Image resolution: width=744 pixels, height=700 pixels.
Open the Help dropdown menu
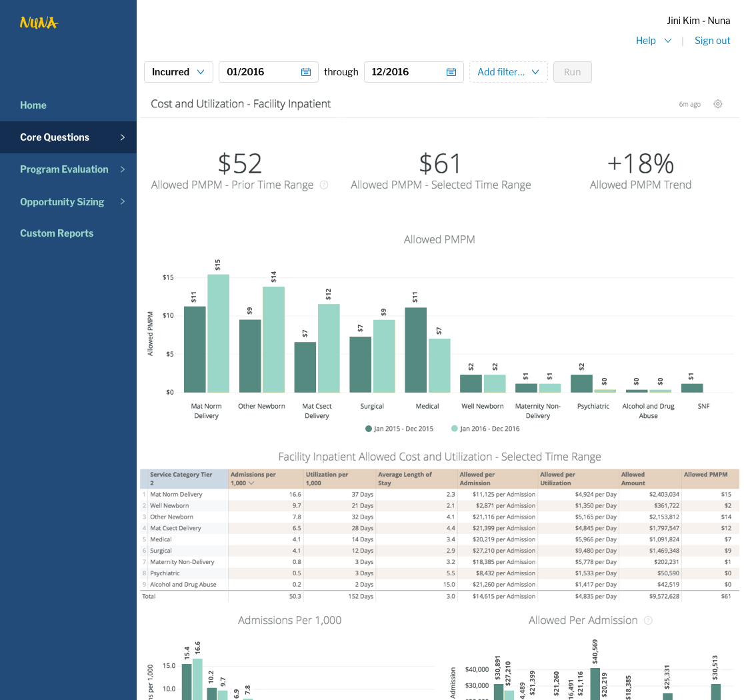[653, 41]
